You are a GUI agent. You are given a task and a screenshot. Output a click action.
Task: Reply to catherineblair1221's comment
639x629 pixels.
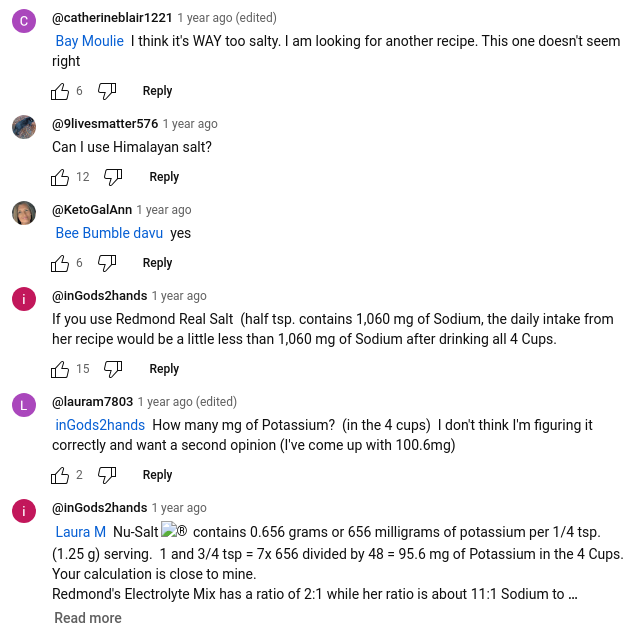pos(157,91)
